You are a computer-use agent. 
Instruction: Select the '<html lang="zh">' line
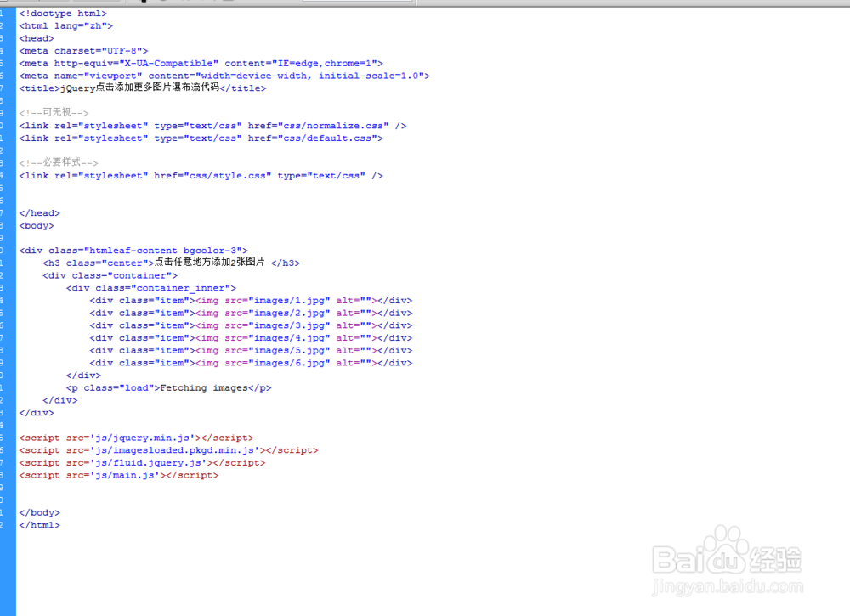pos(65,26)
